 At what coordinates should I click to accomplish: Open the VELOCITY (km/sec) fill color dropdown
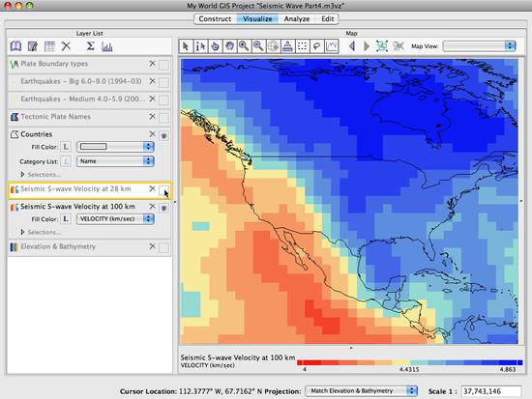tap(115, 219)
